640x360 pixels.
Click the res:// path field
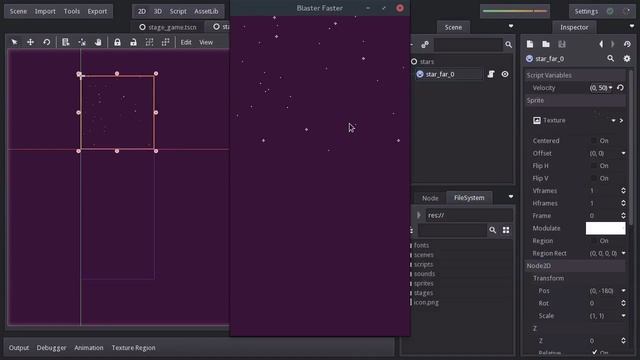[469, 215]
